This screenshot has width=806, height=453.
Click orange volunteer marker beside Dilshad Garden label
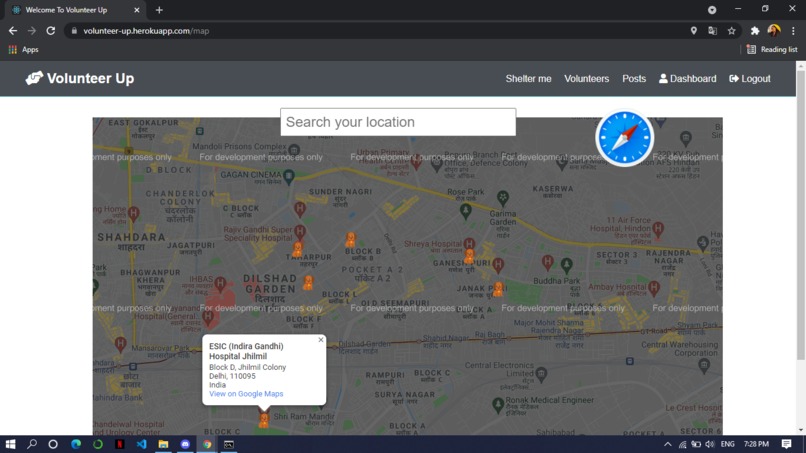(308, 282)
